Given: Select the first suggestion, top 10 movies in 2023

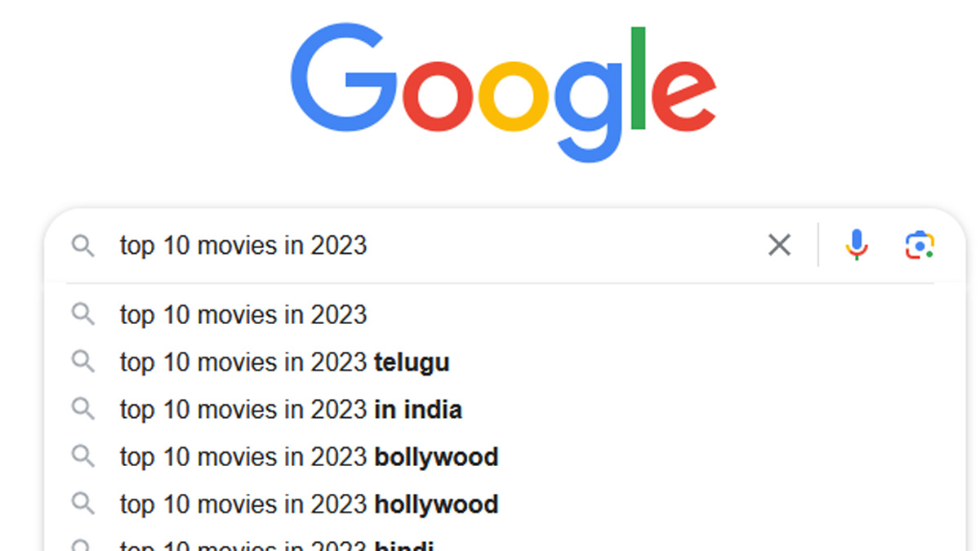Looking at the screenshot, I should [243, 314].
